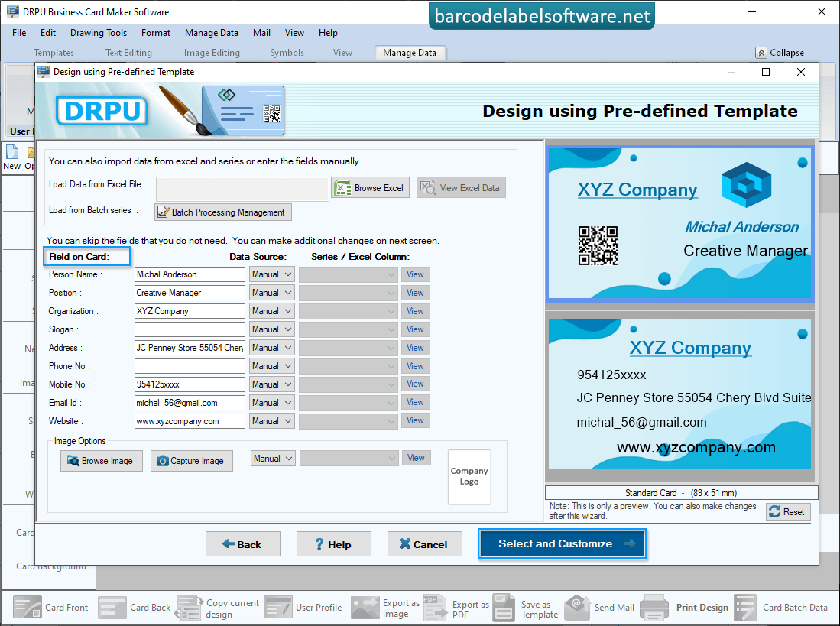Switch to Manage Data ribbon tab
Screen dimensions: 840x626
coord(410,53)
